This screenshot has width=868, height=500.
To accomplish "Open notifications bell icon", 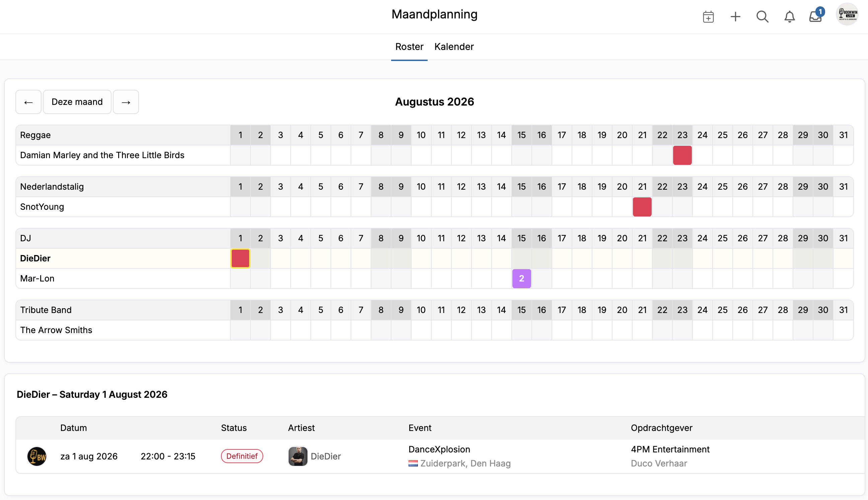I will pos(789,16).
